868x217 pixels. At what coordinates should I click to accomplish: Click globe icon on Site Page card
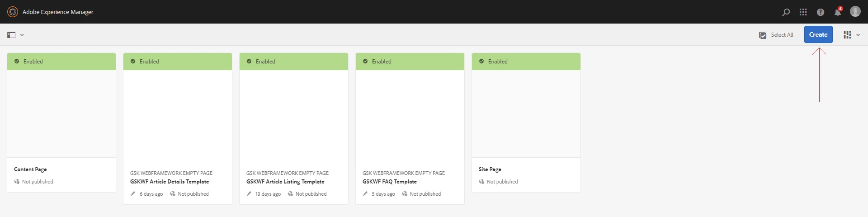click(482, 182)
